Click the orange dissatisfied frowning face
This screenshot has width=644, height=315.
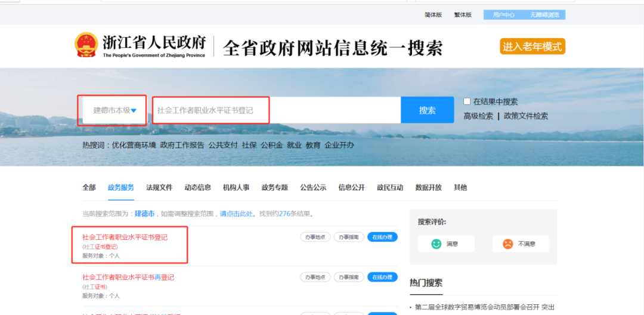[x=507, y=243]
